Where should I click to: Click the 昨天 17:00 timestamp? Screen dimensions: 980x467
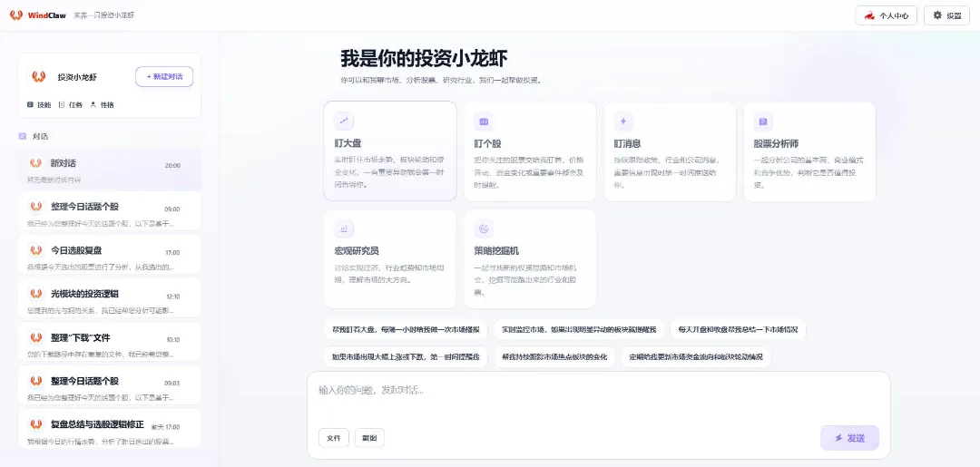coord(166,427)
